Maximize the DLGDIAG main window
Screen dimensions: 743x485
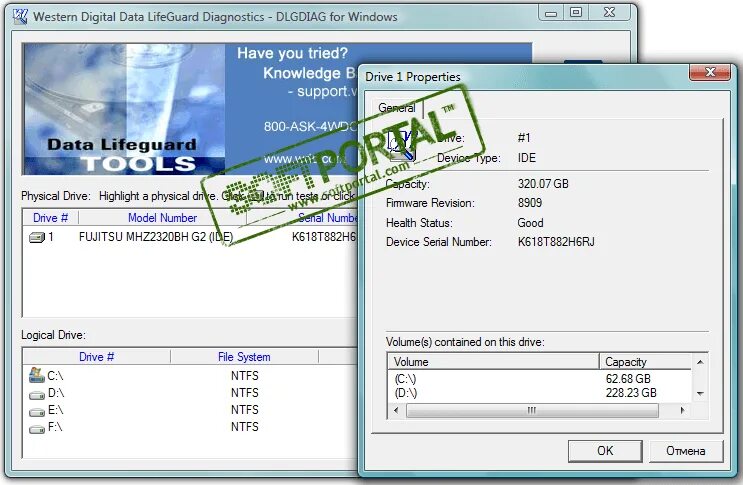tap(576, 13)
